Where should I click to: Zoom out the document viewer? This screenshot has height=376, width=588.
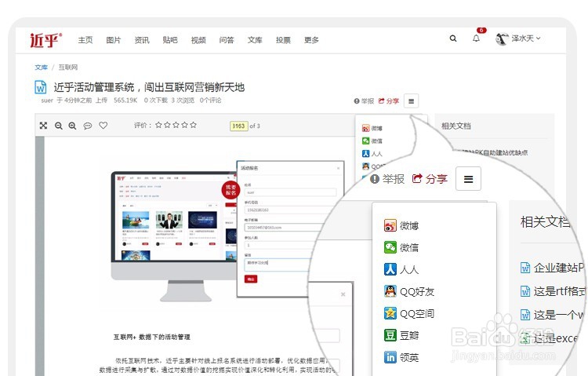tap(59, 126)
